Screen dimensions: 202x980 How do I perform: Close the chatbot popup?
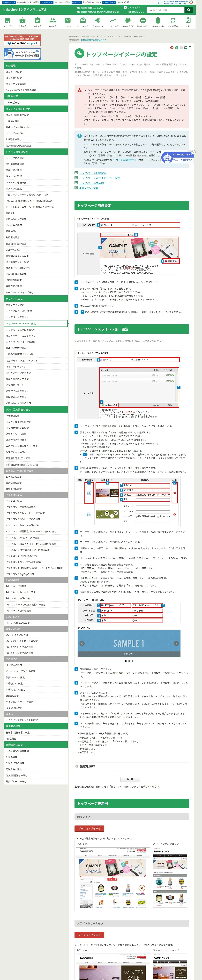[193, 152]
